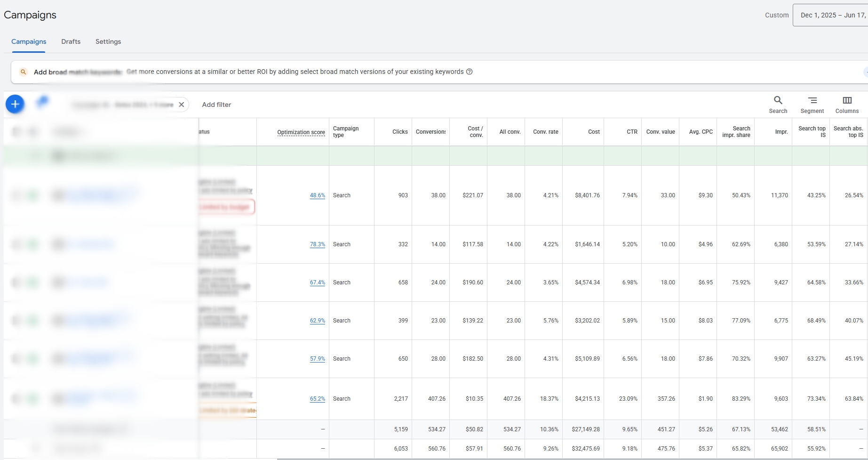
Task: Open the Columns editor
Action: tap(847, 105)
